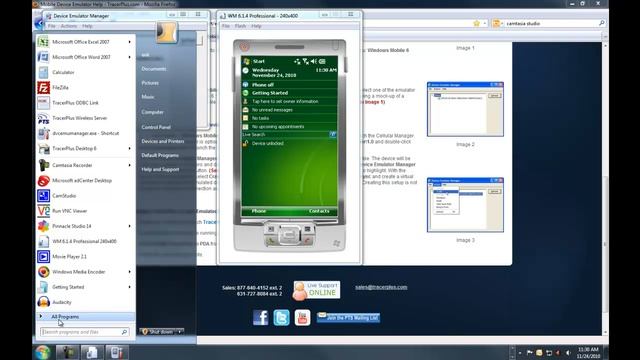The width and height of the screenshot is (640, 360).
Task: Open the Calculator icon
Action: pos(43,72)
